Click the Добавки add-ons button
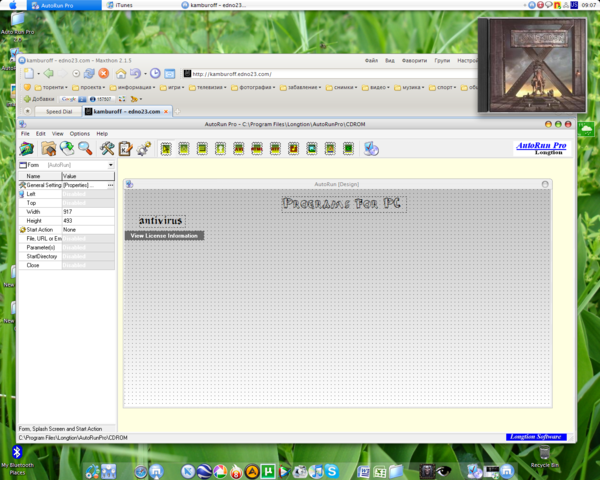The width and height of the screenshot is (600, 480). click(39, 99)
